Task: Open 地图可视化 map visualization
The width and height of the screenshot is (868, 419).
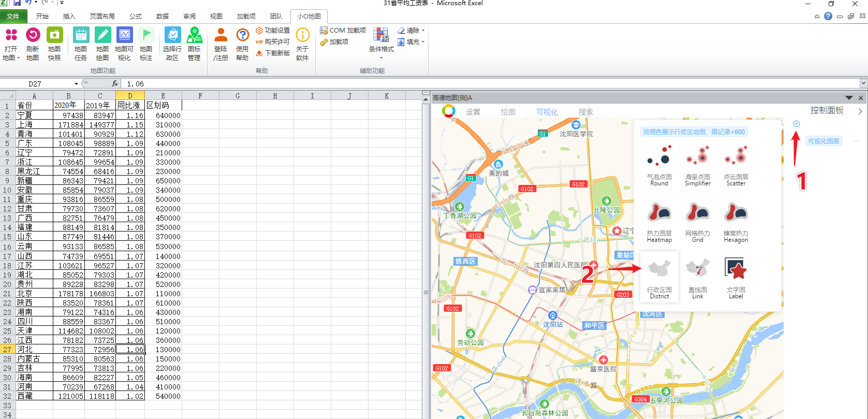Action: [x=124, y=45]
